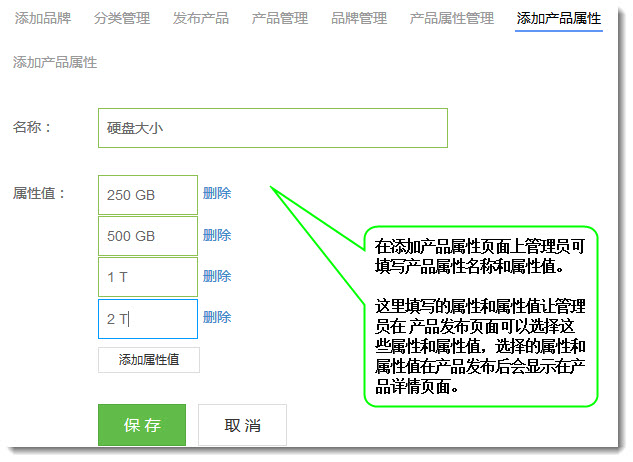The image size is (633, 462).
Task: Open the 添加品牌 tab
Action: tap(43, 19)
